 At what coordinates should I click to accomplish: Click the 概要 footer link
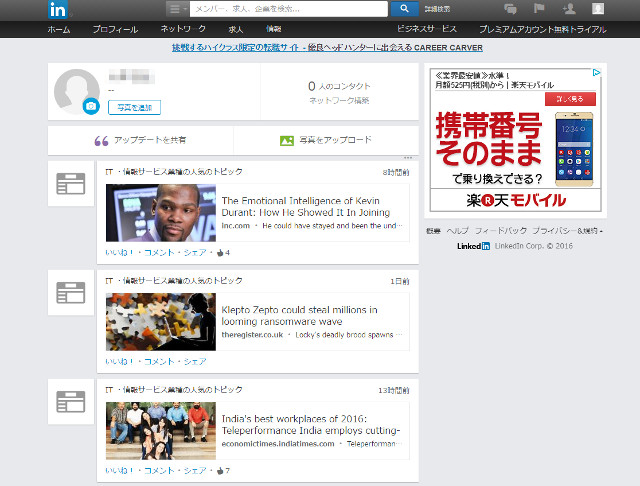point(433,231)
